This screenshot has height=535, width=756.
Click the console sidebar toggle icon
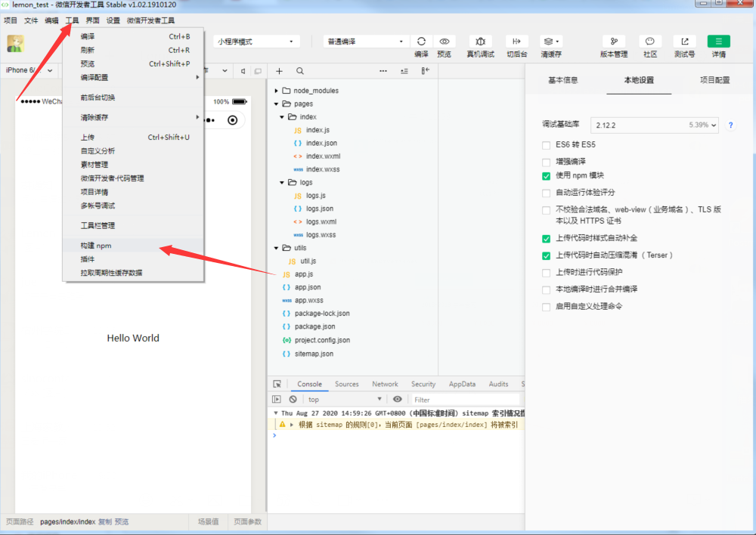276,399
